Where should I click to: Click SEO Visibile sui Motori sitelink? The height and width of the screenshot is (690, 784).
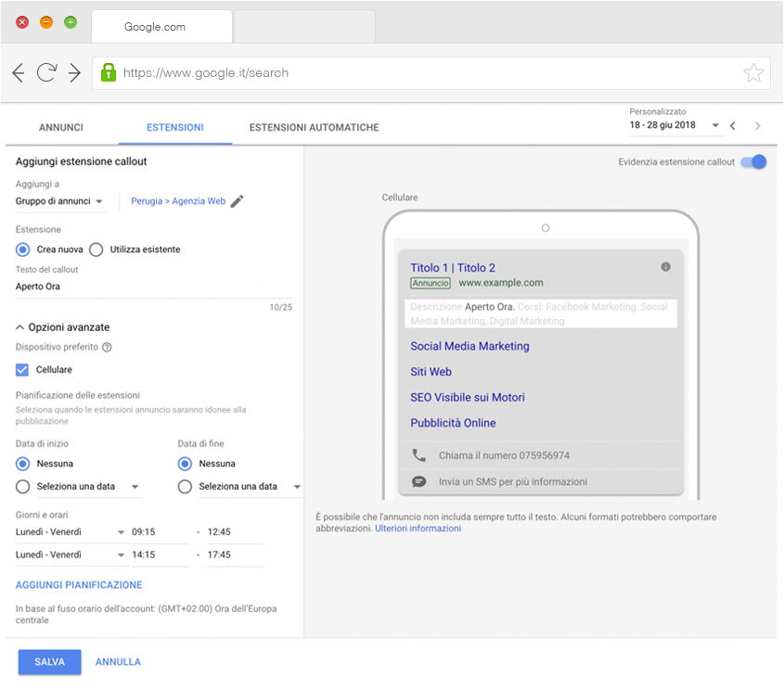point(468,397)
